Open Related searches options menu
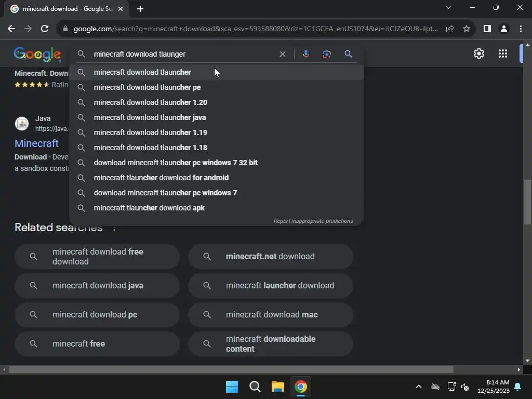This screenshot has height=399, width=532. point(114,229)
